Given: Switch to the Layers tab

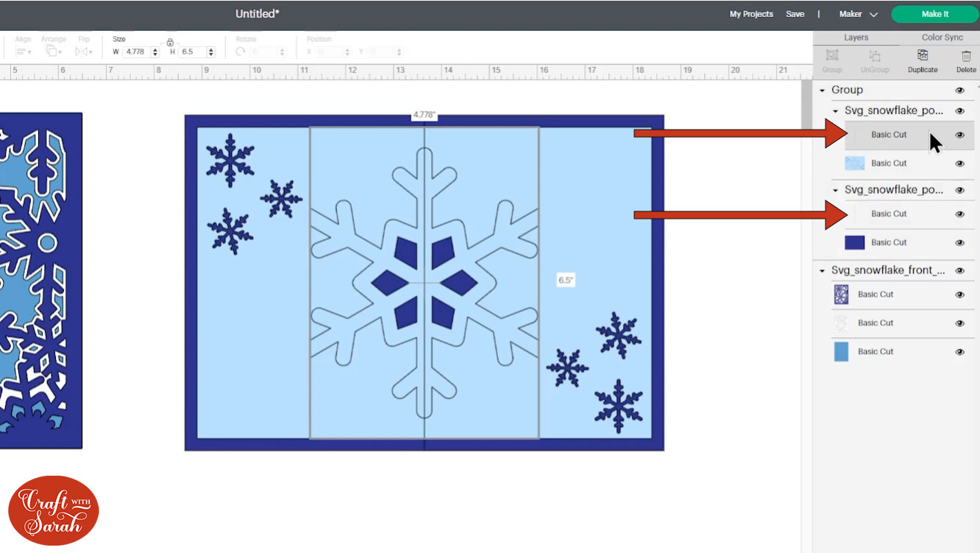Looking at the screenshot, I should pyautogui.click(x=856, y=38).
